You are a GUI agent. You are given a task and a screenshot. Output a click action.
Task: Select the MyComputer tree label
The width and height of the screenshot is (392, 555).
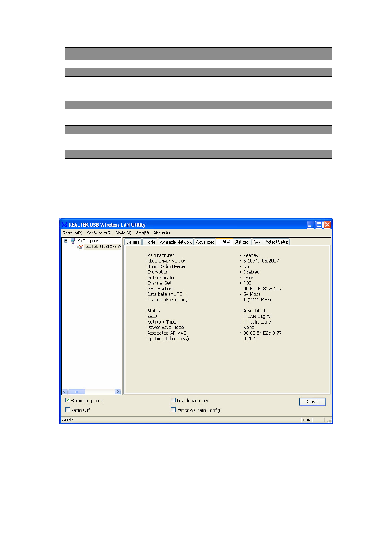(88, 241)
